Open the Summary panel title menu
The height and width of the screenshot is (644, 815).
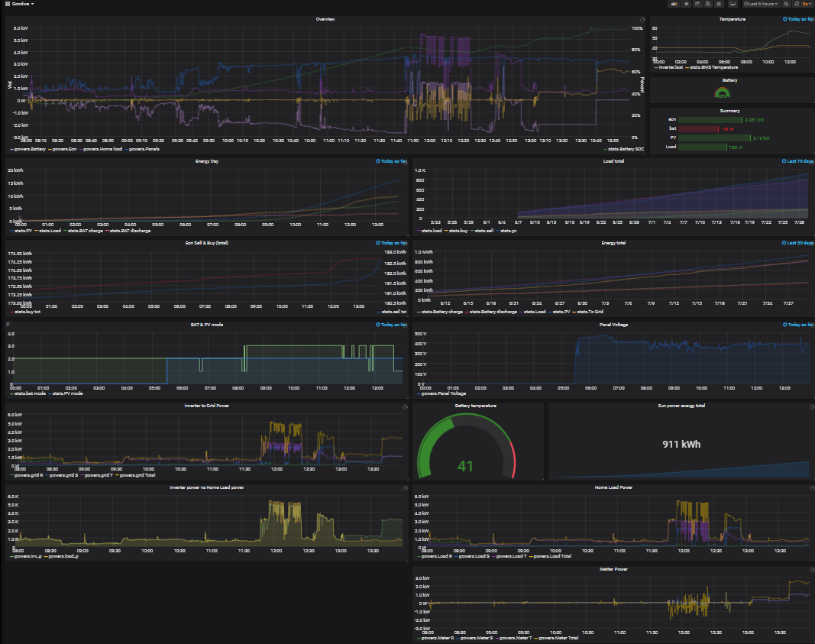729,111
